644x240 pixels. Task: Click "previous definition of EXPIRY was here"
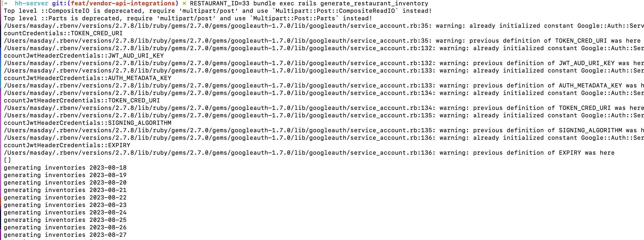[x=543, y=153]
